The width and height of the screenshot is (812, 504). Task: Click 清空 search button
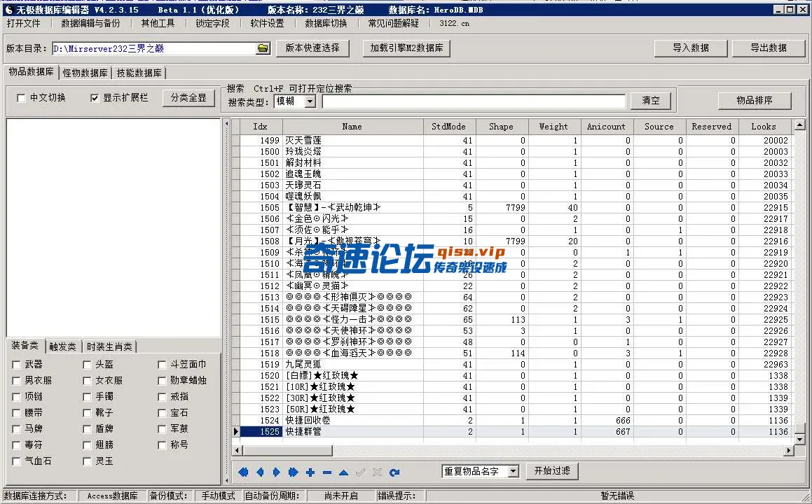[651, 100]
